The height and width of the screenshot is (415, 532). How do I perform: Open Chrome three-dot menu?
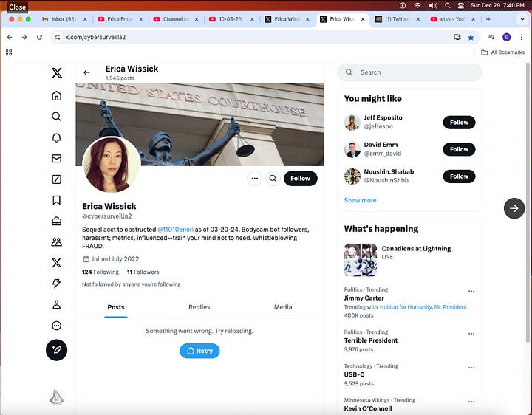(x=522, y=38)
